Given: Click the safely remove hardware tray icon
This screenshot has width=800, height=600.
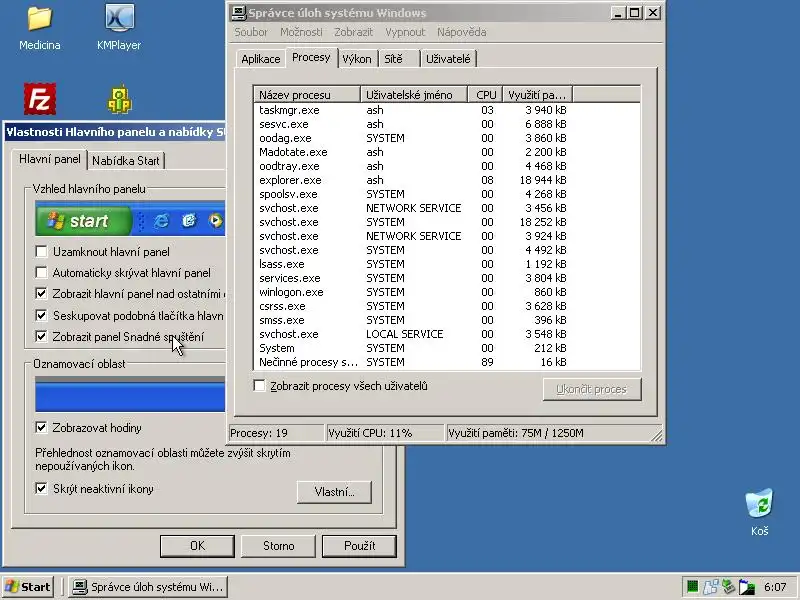Looking at the screenshot, I should 729,587.
